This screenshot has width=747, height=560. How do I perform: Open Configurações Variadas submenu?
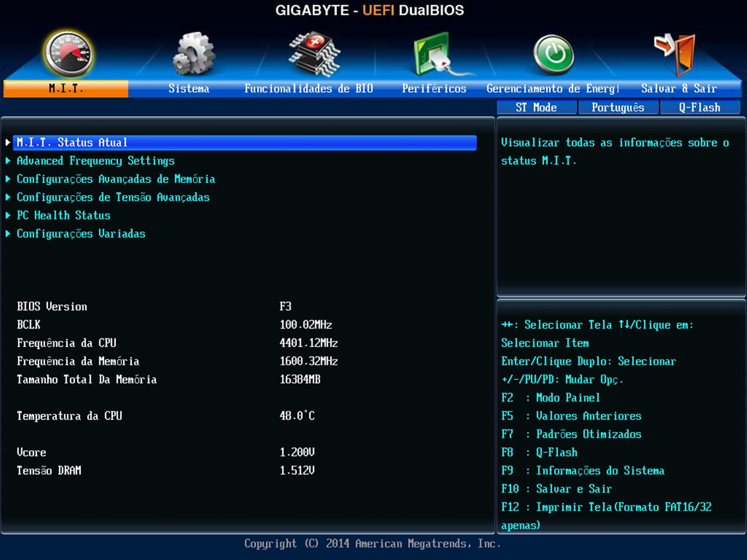[x=81, y=234]
